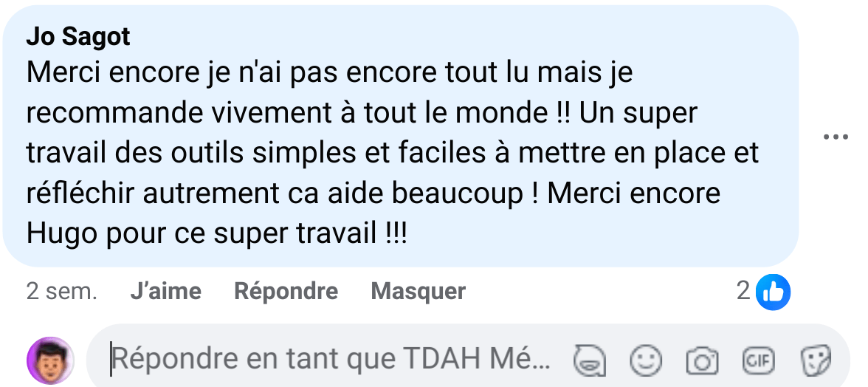The width and height of the screenshot is (868, 387).
Task: Open the emoji picker in reply box
Action: pos(645,360)
